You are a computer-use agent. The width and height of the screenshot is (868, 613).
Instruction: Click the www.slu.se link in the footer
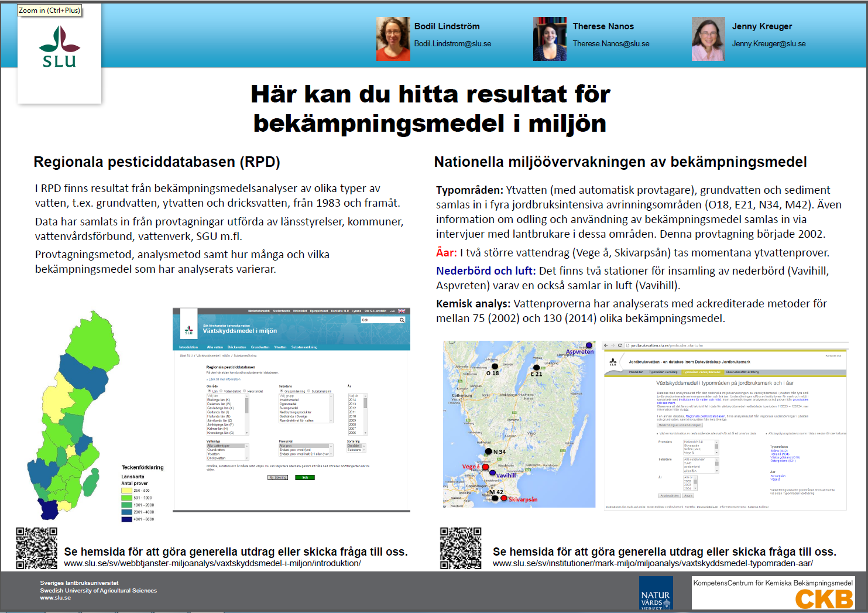pos(55,598)
